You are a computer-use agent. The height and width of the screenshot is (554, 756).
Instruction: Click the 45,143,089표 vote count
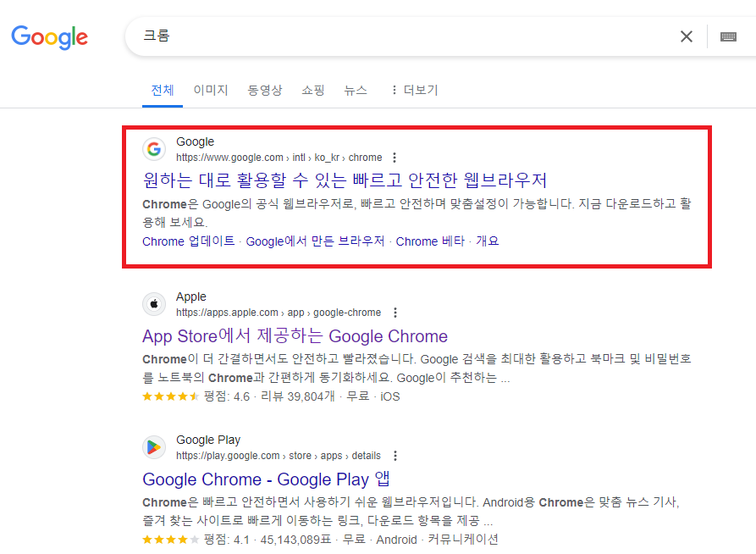(x=296, y=540)
